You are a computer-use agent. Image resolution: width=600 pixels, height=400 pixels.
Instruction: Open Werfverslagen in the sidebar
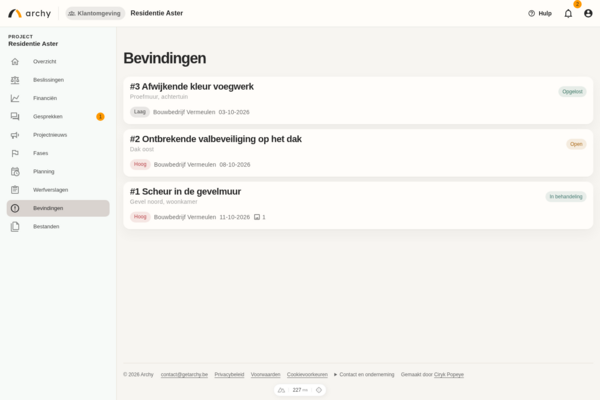point(58,190)
